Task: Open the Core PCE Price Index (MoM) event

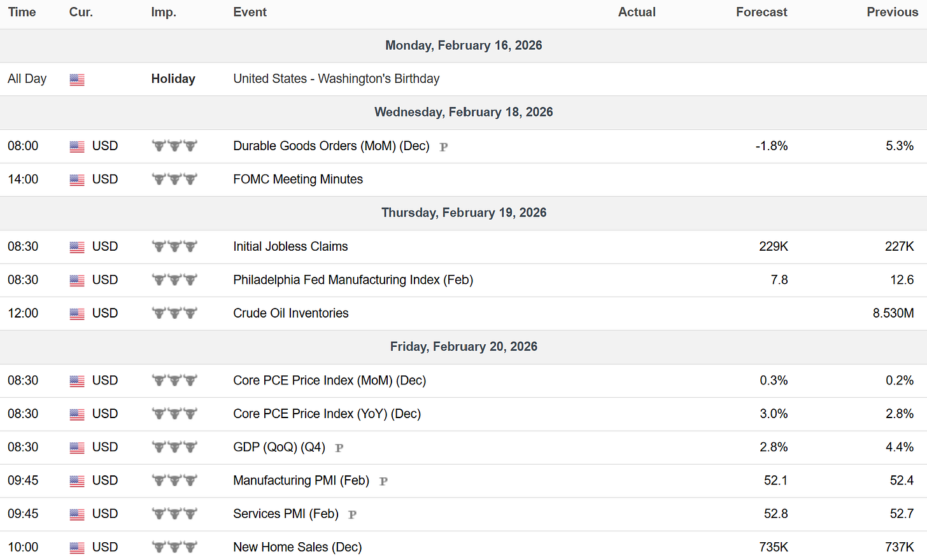Action: point(329,381)
